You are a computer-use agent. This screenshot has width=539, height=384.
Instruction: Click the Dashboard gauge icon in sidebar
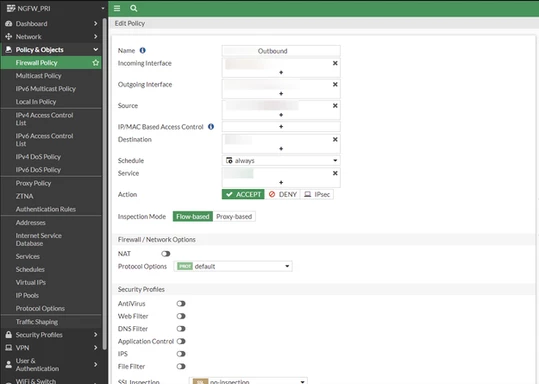click(9, 24)
